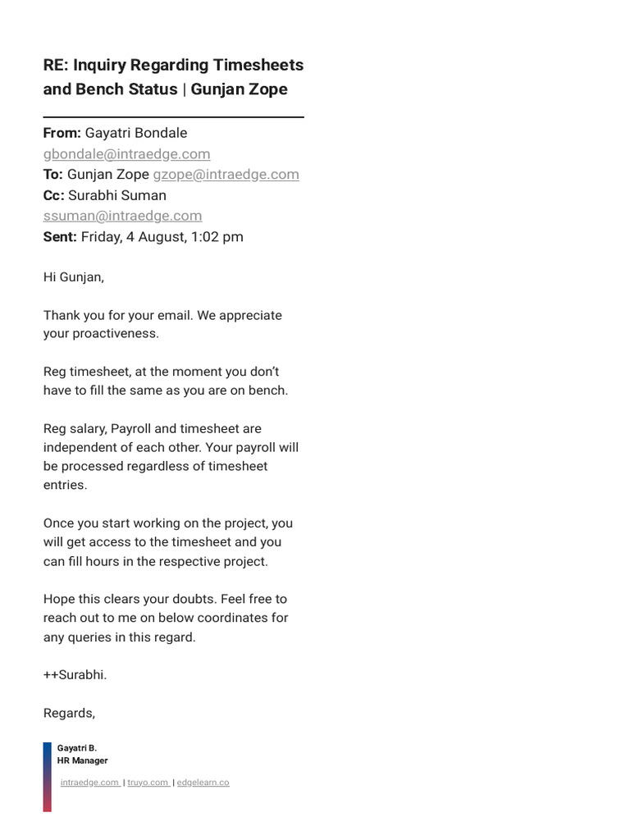Open the gbondale@intraedge.com email link
The image size is (630, 840).
[x=126, y=153]
